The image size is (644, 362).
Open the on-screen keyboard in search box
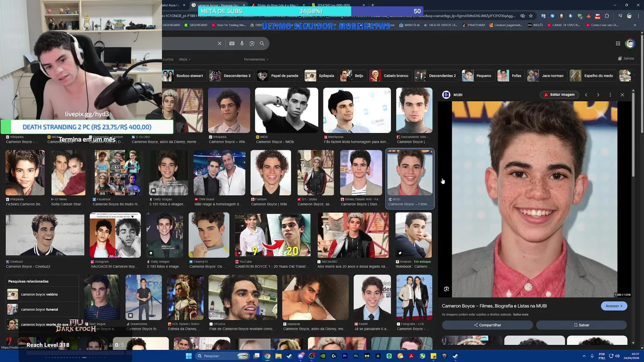pos(232,44)
